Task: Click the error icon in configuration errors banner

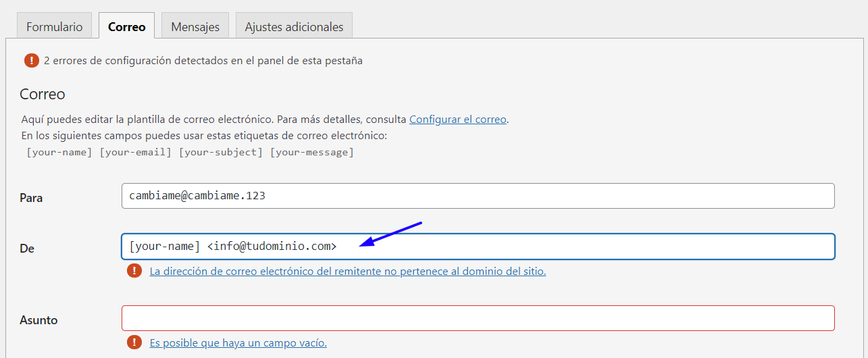Action: point(32,60)
